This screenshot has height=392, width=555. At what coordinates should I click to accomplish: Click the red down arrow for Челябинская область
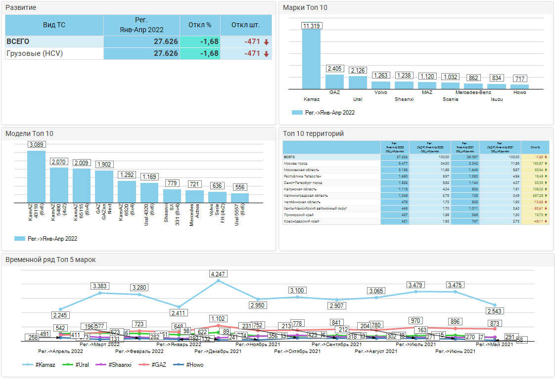[546, 202]
